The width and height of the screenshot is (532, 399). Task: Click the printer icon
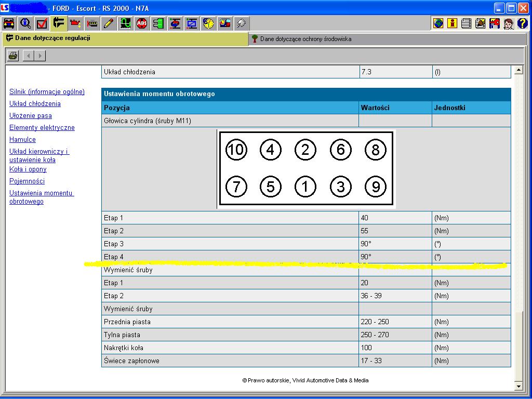point(13,56)
